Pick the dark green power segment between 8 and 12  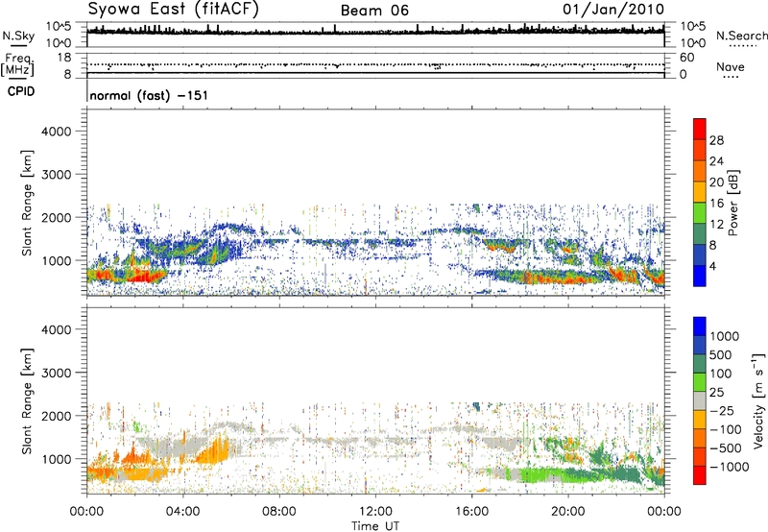[700, 234]
